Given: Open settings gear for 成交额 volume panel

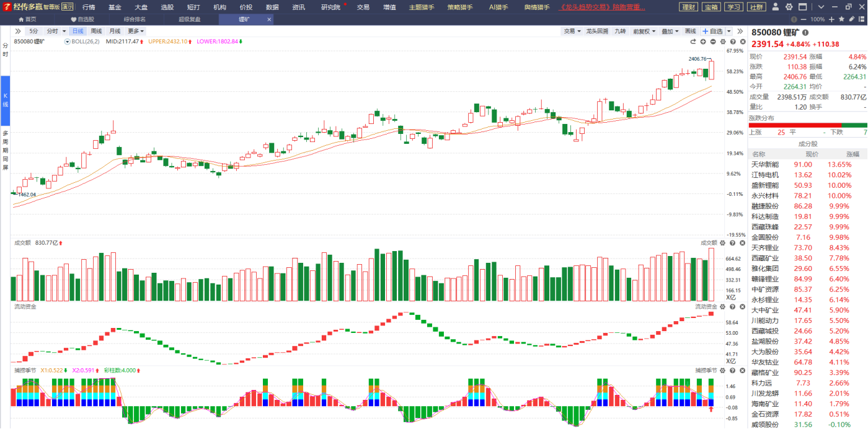Looking at the screenshot, I should [722, 243].
